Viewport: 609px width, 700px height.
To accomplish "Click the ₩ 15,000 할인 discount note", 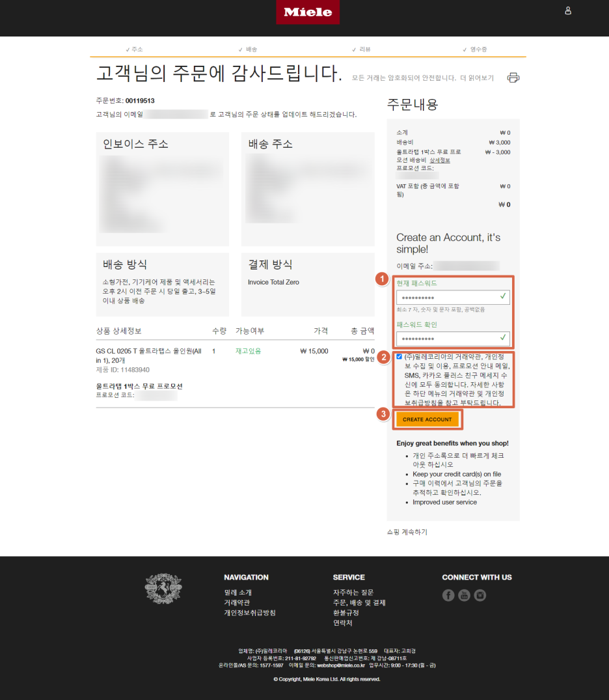I will (x=359, y=359).
